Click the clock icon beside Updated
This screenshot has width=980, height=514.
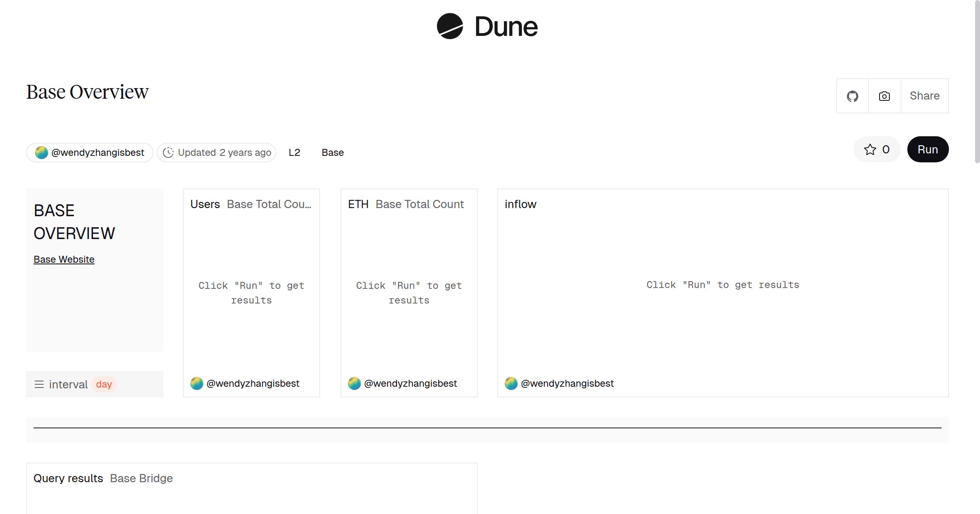(x=168, y=153)
